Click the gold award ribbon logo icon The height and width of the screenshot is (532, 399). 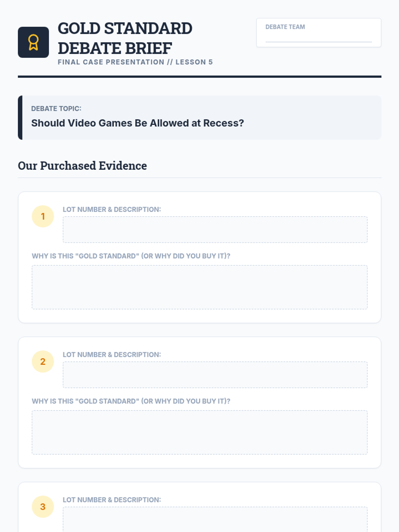(33, 42)
